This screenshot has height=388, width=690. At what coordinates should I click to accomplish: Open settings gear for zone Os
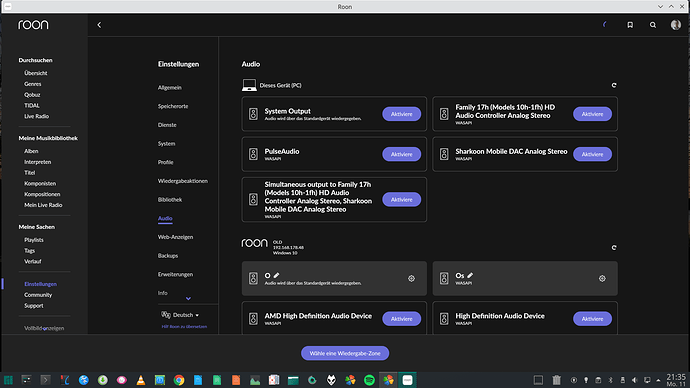pos(602,278)
